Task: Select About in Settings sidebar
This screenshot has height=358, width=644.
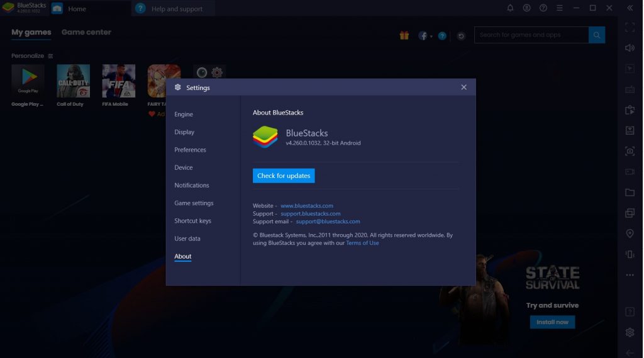Action: 182,256
